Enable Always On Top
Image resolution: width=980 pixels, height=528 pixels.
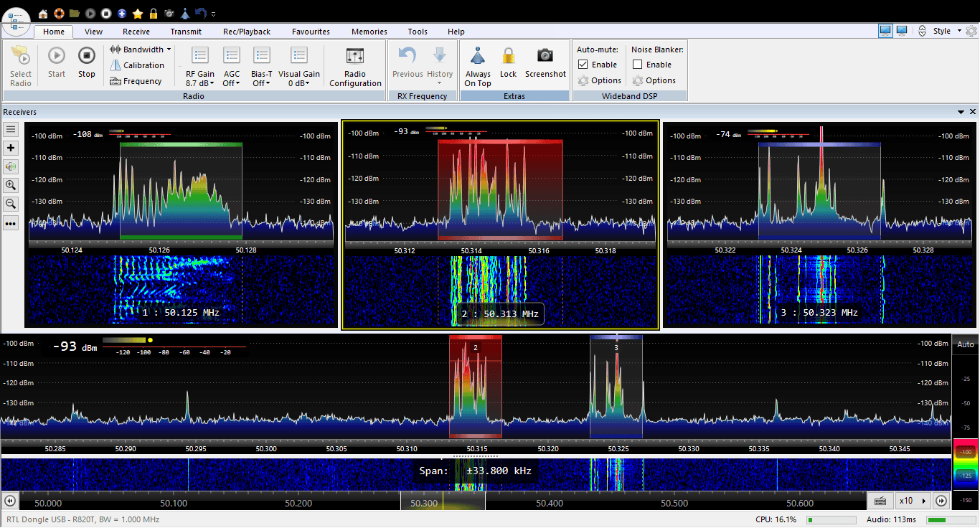(x=477, y=65)
